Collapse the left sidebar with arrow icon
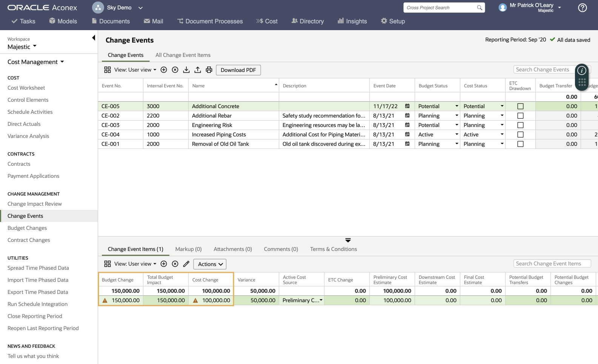 [x=94, y=38]
